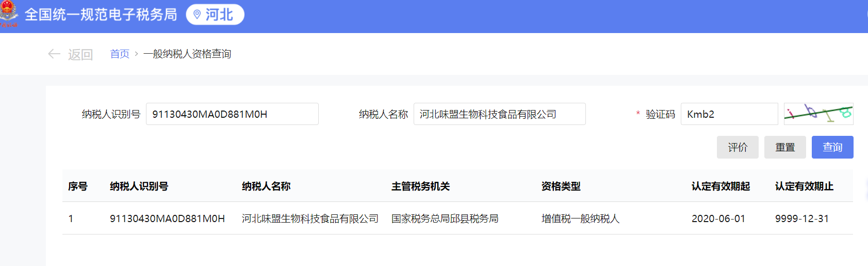The width and height of the screenshot is (868, 266).
Task: Submit the search with 查询 button
Action: tap(832, 147)
